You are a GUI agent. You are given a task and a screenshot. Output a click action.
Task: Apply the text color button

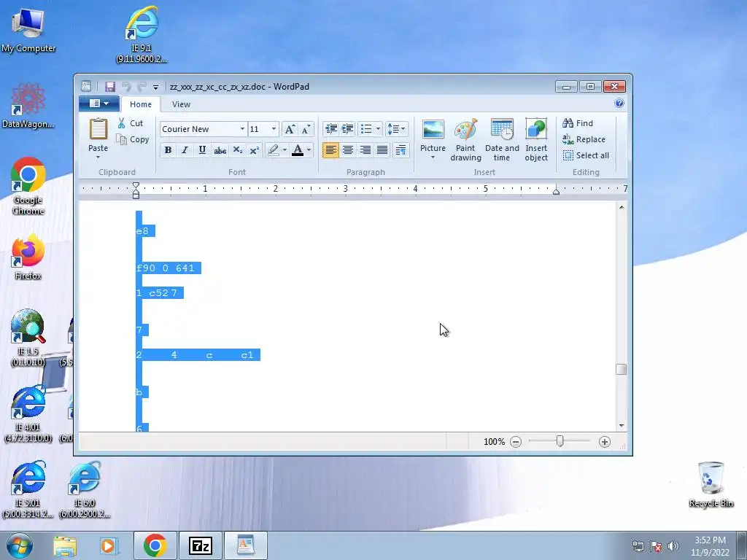[x=298, y=150]
